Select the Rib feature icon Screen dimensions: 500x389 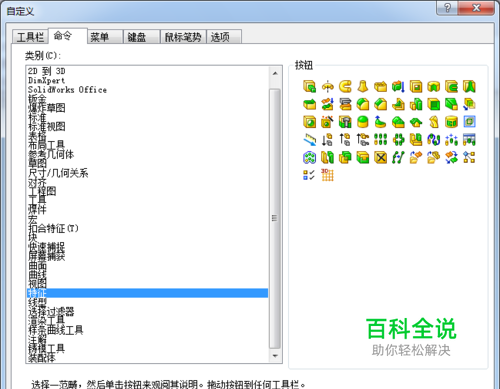pos(398,104)
